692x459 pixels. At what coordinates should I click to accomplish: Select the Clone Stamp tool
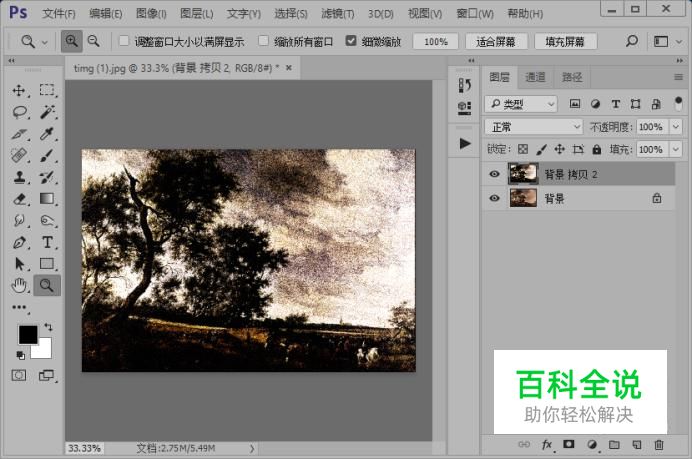tap(19, 177)
